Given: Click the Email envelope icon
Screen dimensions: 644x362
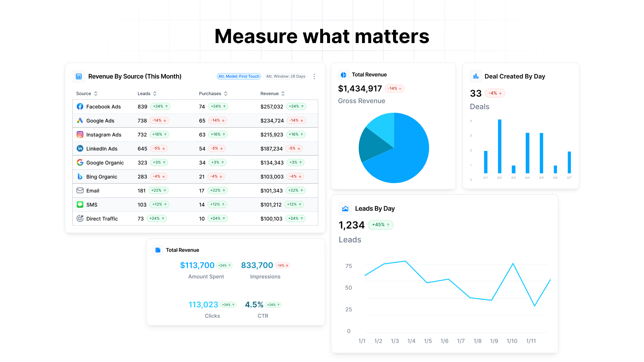Looking at the screenshot, I should click(x=80, y=190).
